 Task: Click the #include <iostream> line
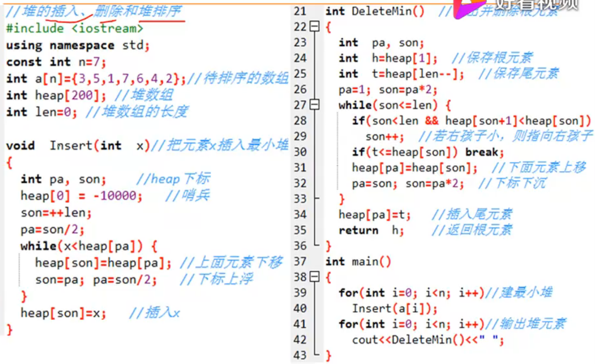click(75, 28)
